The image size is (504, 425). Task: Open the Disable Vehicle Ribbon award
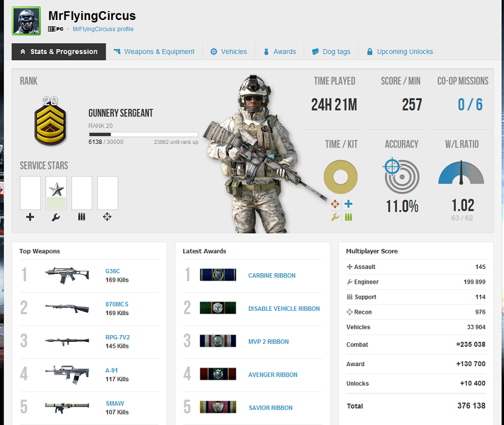tap(284, 308)
